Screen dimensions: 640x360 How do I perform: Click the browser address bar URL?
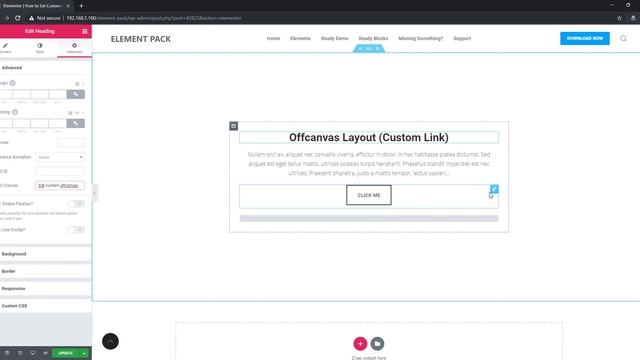coord(153,18)
